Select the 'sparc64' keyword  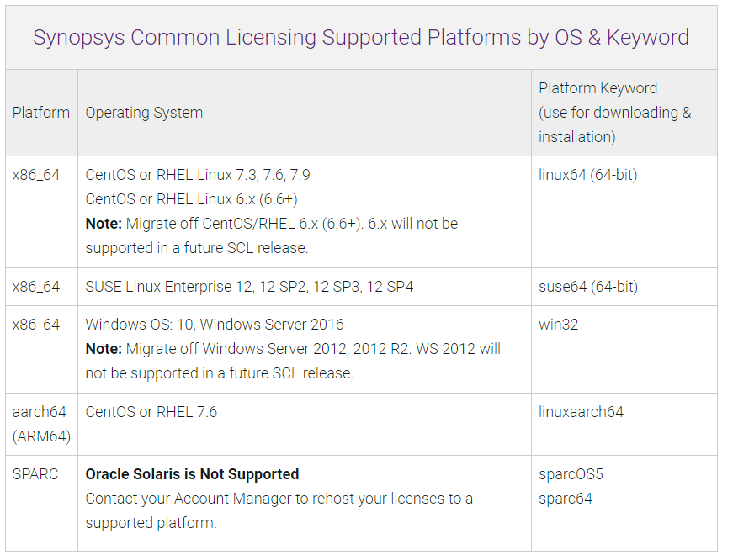point(566,499)
